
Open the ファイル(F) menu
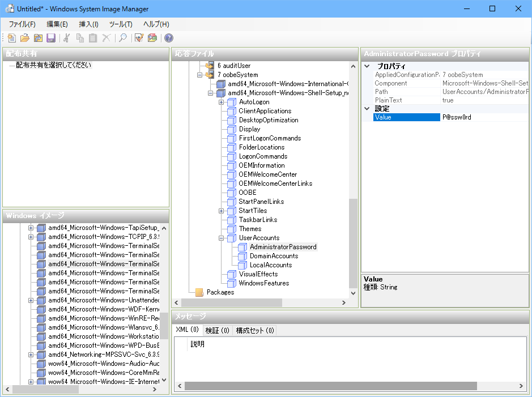22,24
